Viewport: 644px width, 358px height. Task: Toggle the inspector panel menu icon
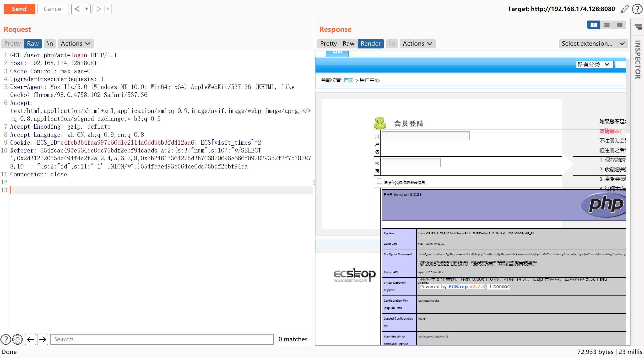coord(638,27)
